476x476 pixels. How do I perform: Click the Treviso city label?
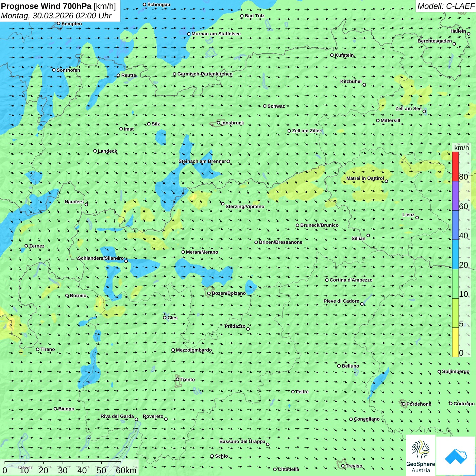354,466
